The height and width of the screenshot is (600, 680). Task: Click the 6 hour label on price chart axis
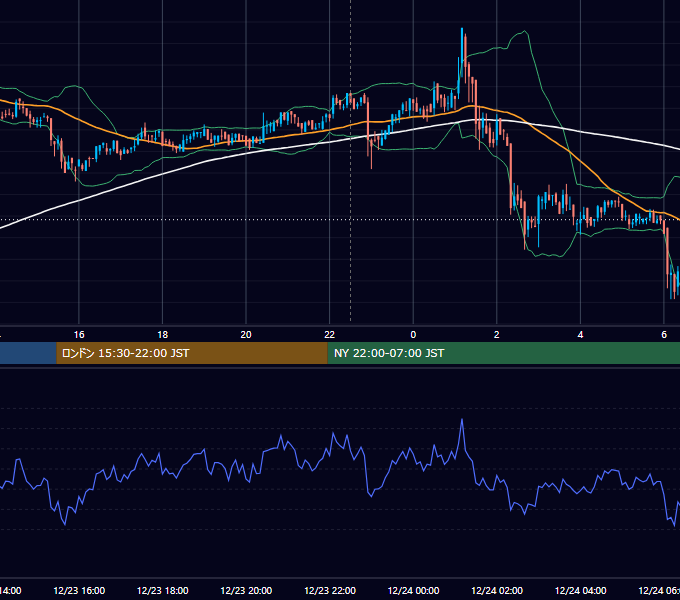tap(664, 335)
